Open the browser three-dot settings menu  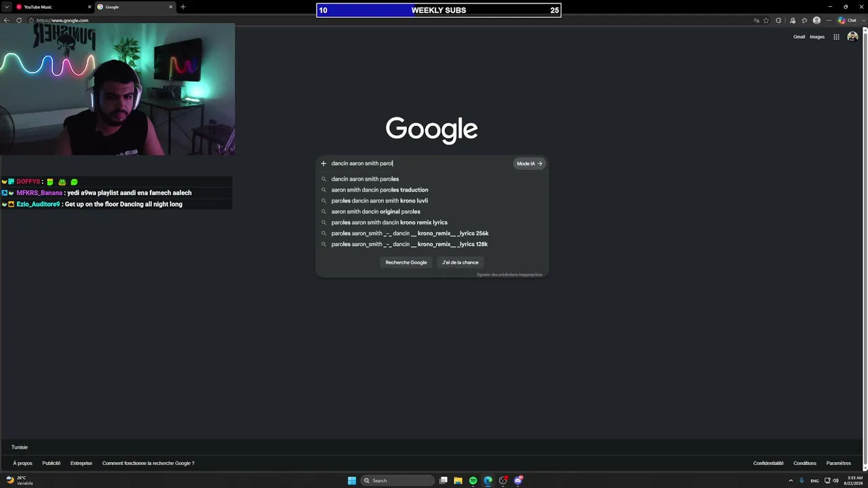click(x=829, y=20)
